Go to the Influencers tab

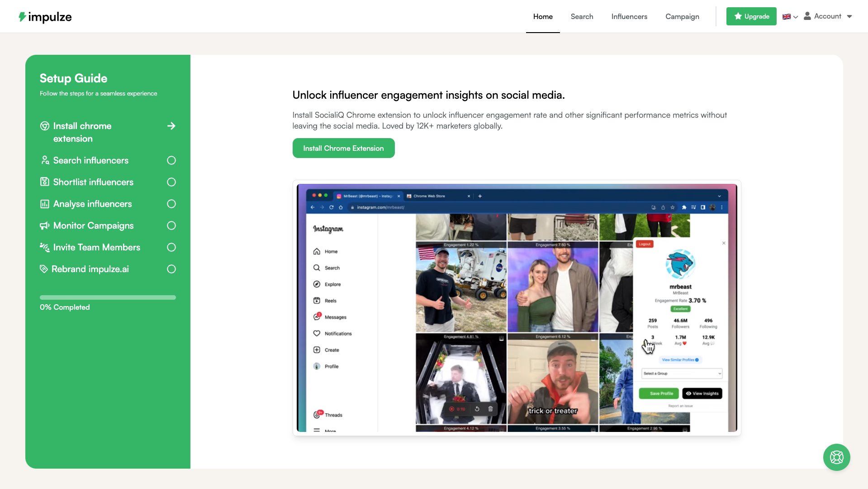[629, 17]
